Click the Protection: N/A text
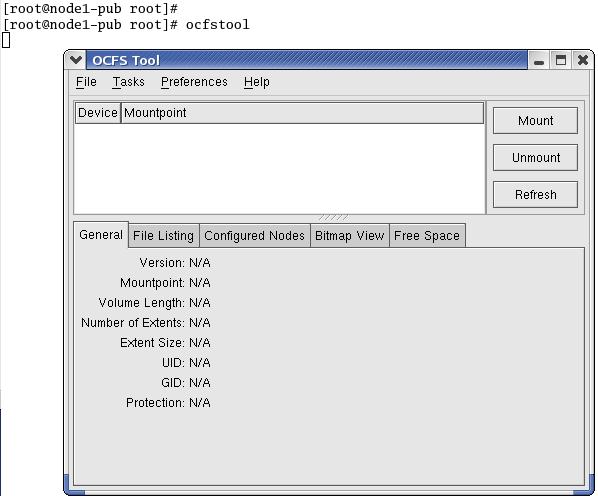This screenshot has height=496, width=598. (168, 403)
